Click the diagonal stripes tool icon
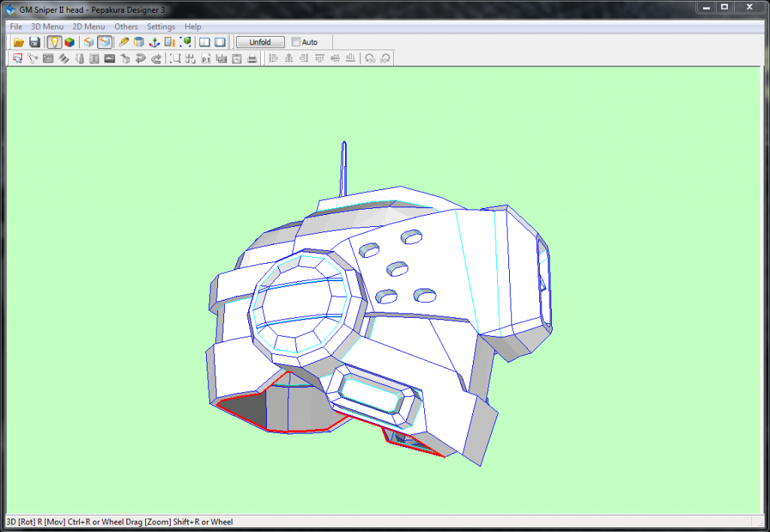Image resolution: width=770 pixels, height=532 pixels. [x=64, y=59]
